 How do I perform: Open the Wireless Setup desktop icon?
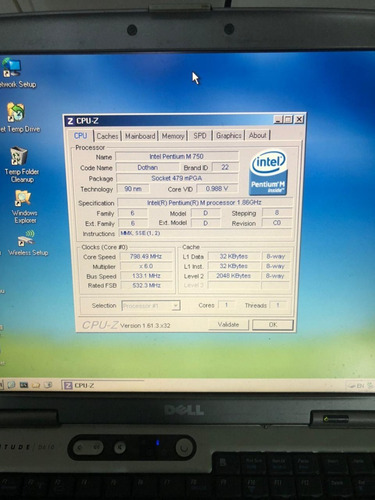(x=27, y=239)
